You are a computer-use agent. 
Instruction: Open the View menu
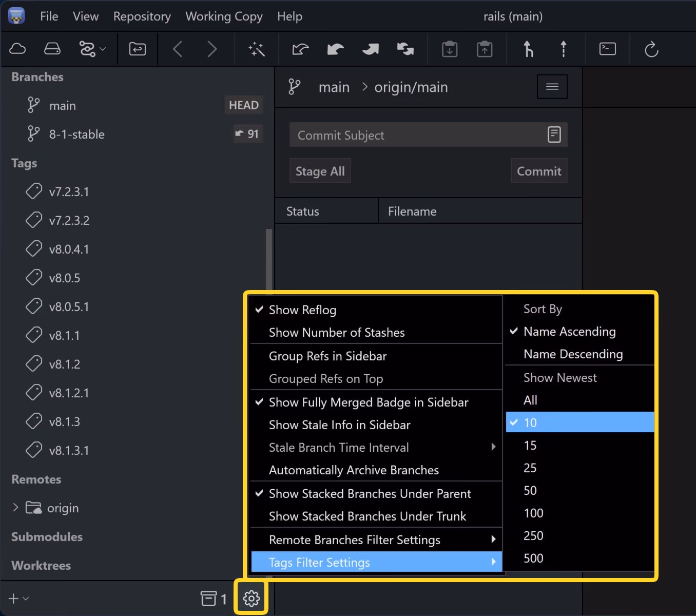click(x=86, y=16)
